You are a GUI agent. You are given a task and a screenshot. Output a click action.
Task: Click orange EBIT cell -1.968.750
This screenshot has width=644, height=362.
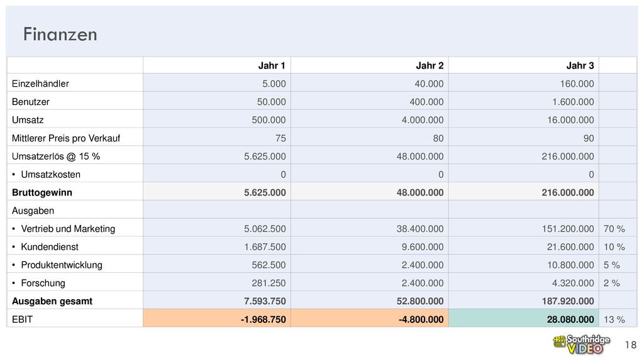pos(217,318)
